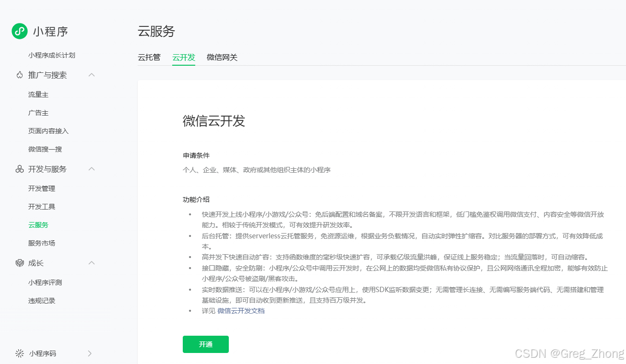Screen dimensions: 626x364
Task: Select 云服务 in sidebar
Action: (x=38, y=225)
